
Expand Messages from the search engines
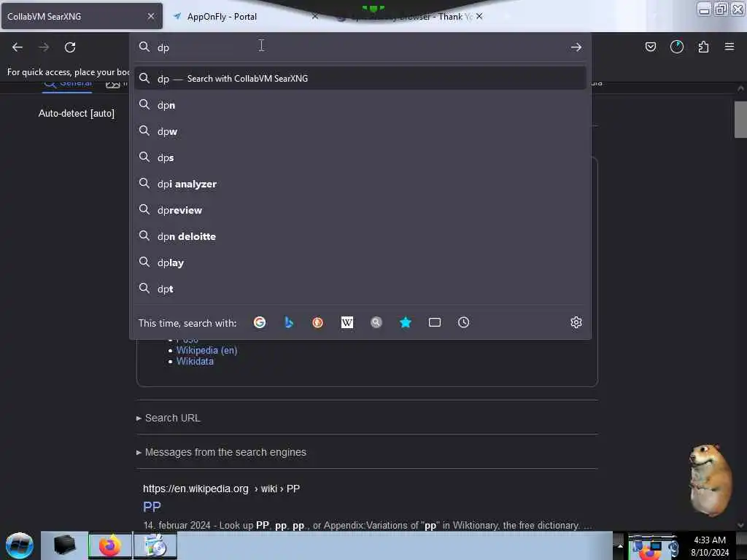click(221, 452)
